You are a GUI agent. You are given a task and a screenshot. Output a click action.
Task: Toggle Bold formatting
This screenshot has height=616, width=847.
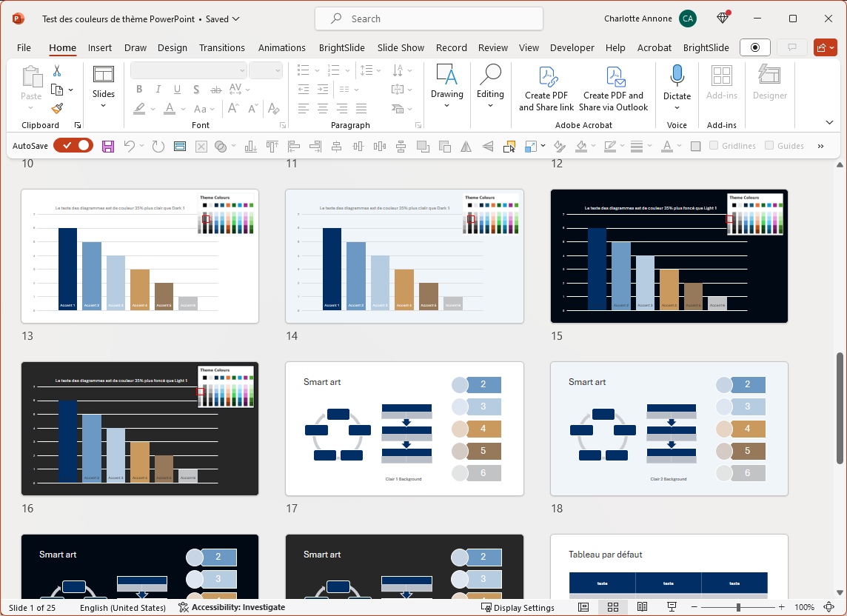[x=139, y=90]
